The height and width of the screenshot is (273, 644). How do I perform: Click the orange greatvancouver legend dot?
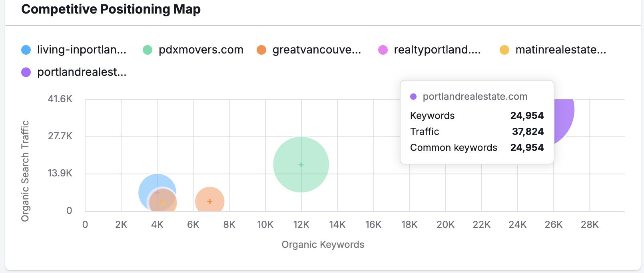coord(261,50)
